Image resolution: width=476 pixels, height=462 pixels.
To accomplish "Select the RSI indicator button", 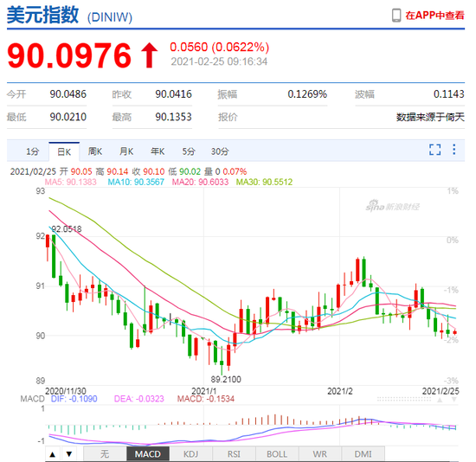I will [234, 454].
